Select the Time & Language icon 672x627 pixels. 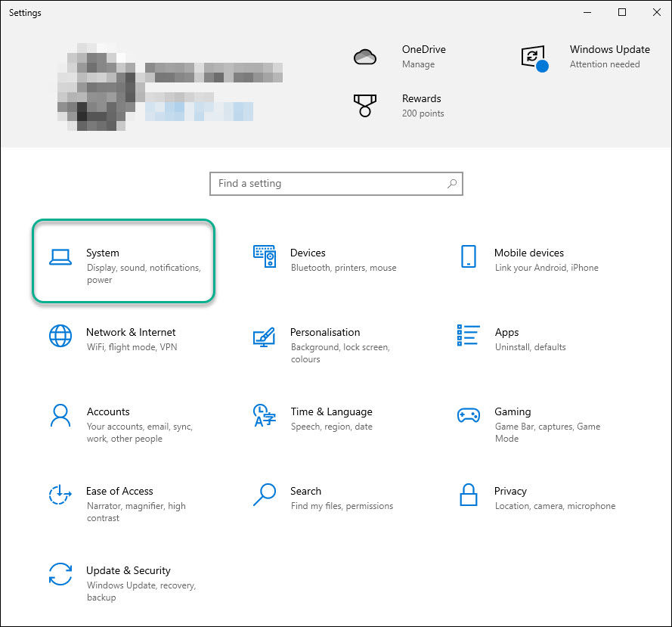264,415
